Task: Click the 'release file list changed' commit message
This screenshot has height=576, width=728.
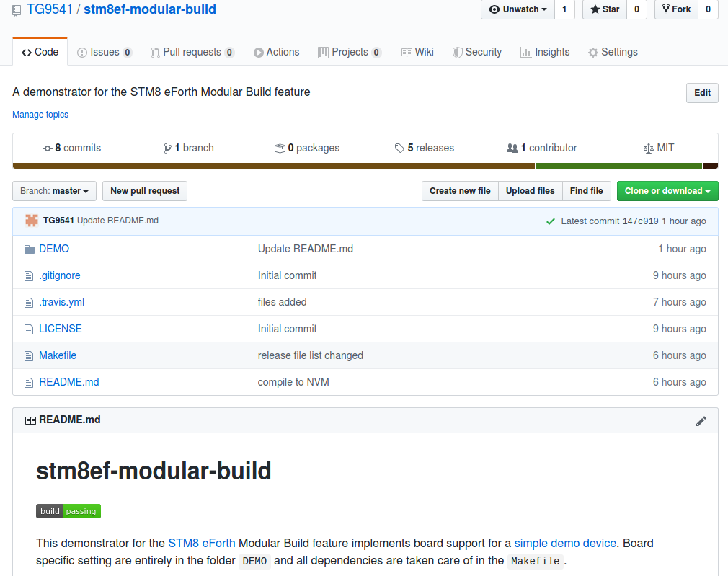Action: coord(311,356)
